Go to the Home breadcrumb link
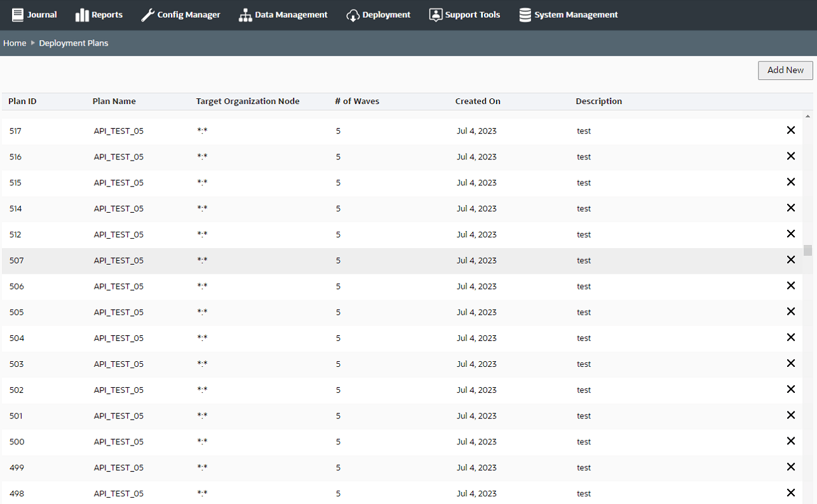This screenshot has width=817, height=504. pos(15,43)
